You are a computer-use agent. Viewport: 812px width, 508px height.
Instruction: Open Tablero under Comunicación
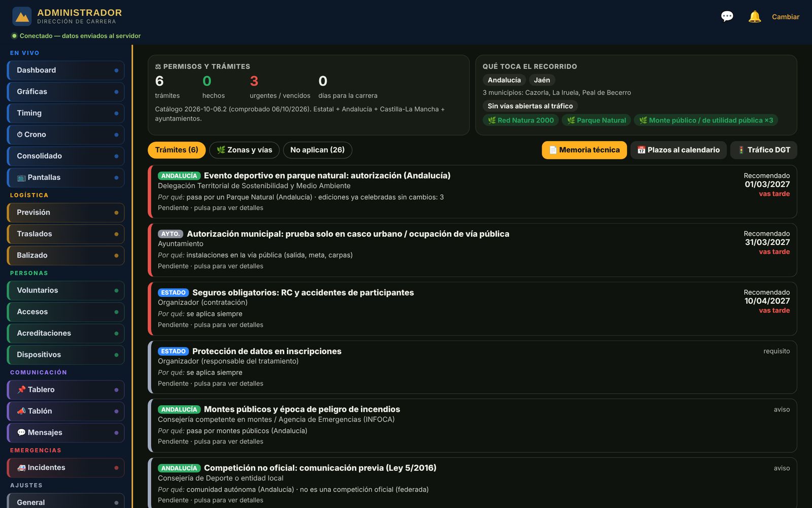[x=65, y=390]
